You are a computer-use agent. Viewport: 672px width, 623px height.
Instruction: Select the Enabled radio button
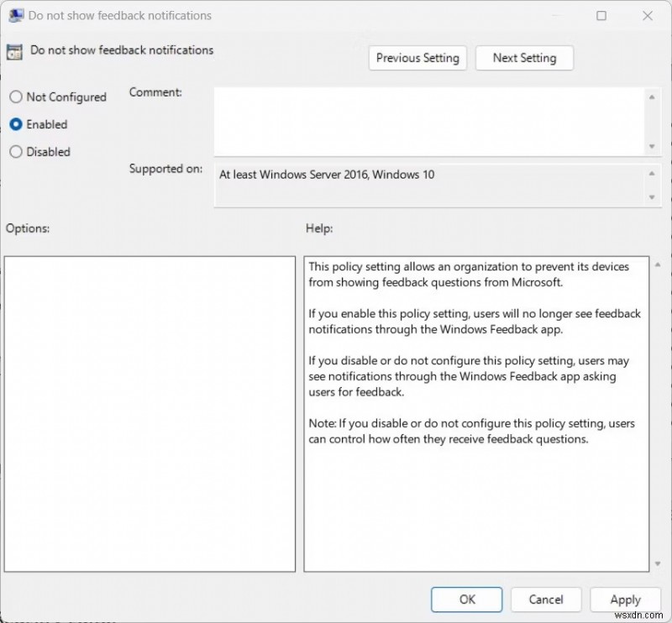click(14, 124)
